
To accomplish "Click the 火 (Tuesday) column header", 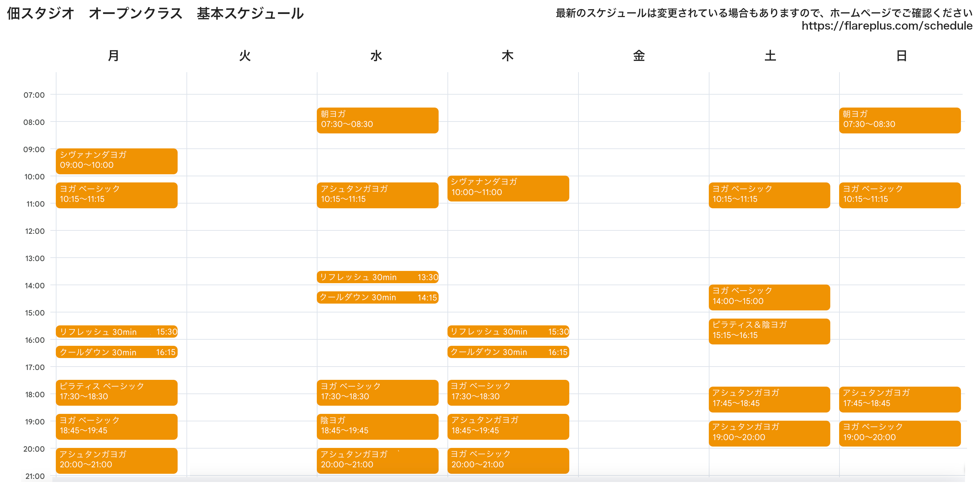I will click(x=245, y=56).
